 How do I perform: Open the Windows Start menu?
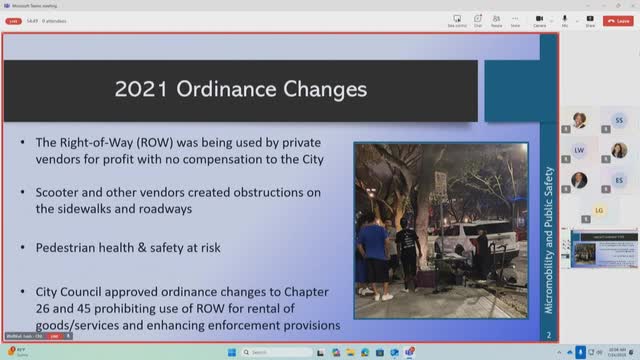tap(232, 352)
